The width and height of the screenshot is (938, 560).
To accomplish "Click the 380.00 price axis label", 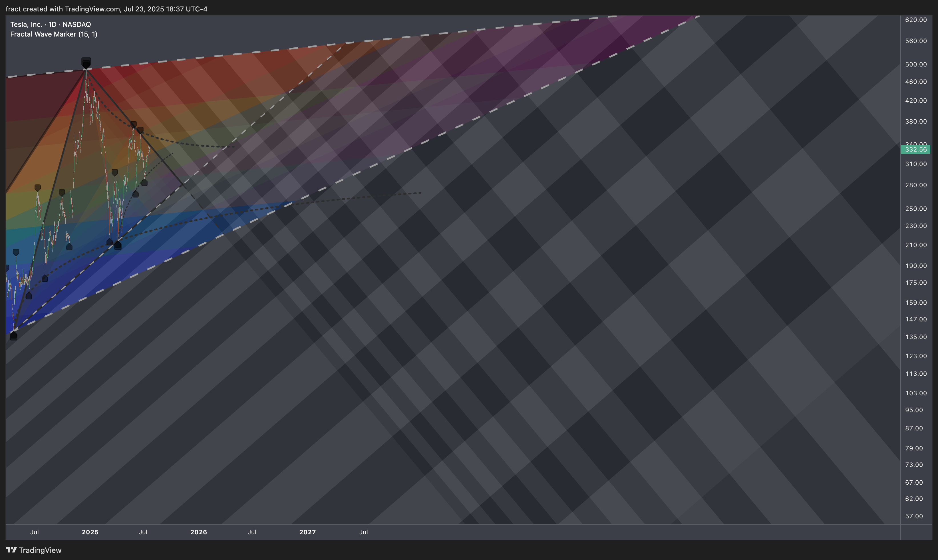I will (x=916, y=121).
